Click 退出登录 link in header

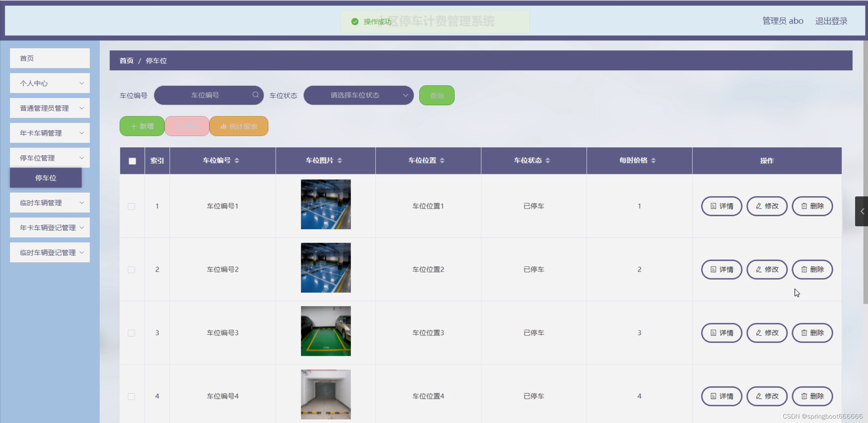[831, 21]
